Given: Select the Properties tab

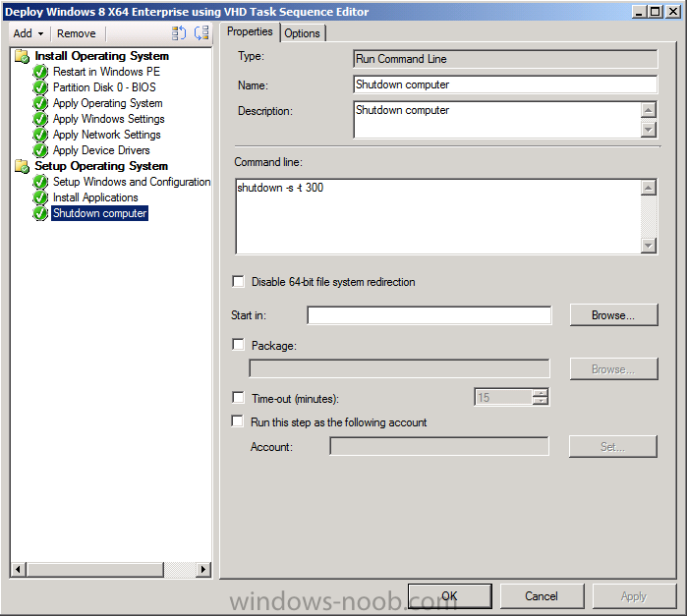Looking at the screenshot, I should [250, 31].
